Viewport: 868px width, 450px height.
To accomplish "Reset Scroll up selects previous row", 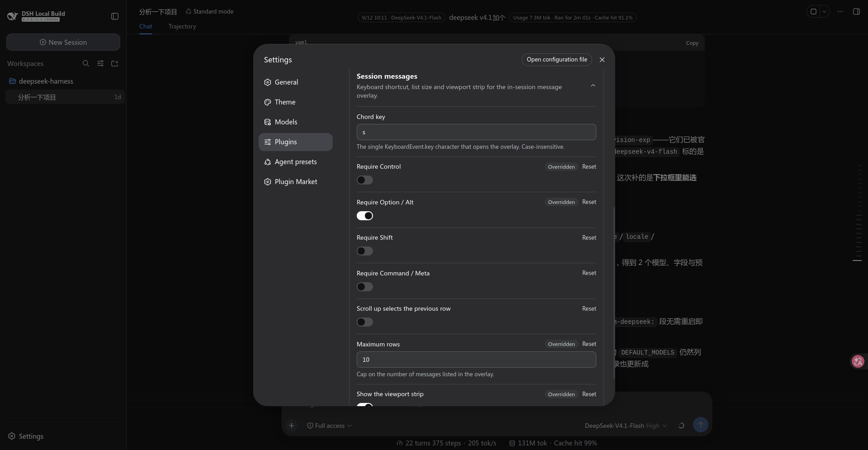I will click(x=589, y=309).
